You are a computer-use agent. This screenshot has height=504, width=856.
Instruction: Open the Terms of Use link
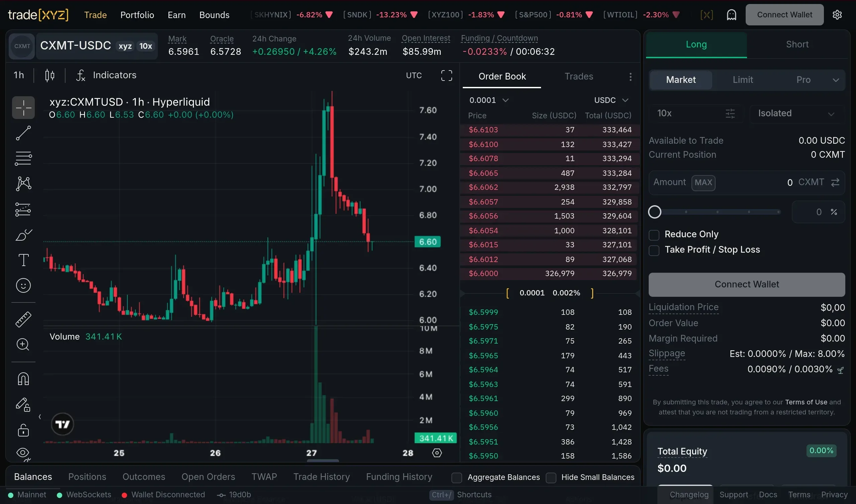tap(806, 402)
